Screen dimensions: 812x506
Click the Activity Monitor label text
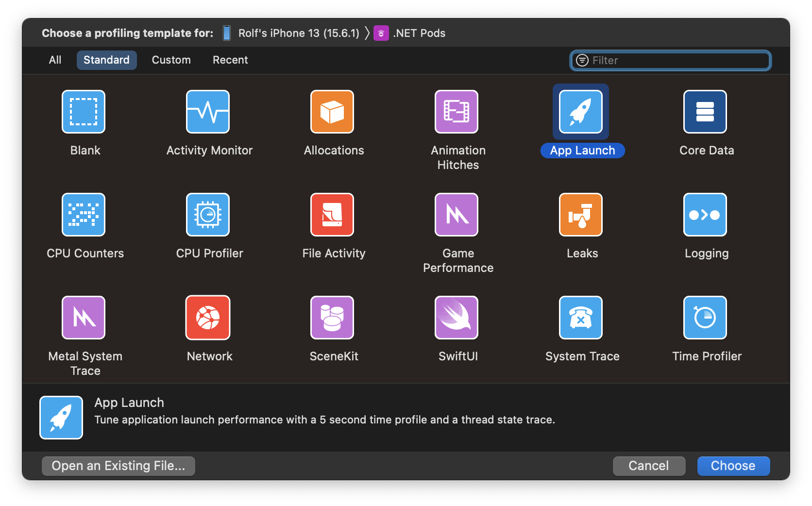209,151
